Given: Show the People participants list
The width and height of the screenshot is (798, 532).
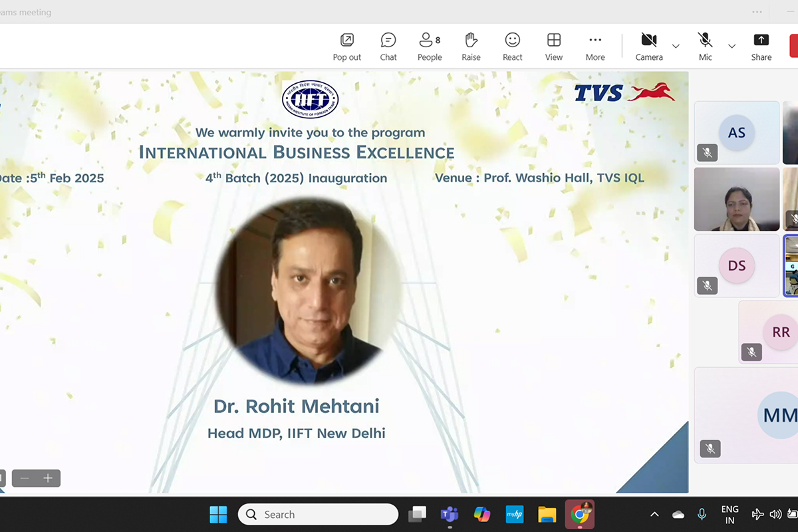Looking at the screenshot, I should click(x=430, y=47).
